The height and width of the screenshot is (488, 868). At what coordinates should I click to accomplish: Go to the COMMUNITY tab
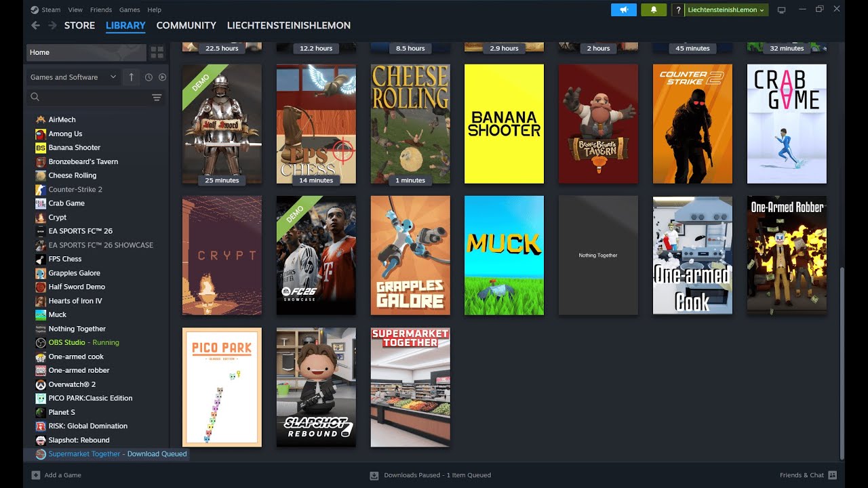(x=186, y=25)
